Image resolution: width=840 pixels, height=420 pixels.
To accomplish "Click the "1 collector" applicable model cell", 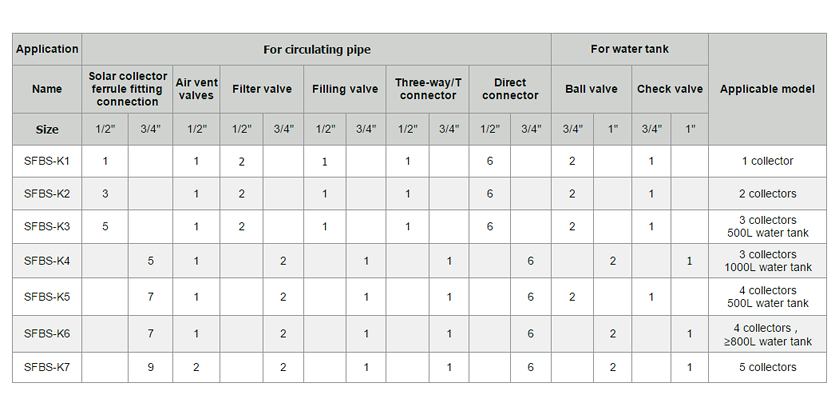I will click(x=767, y=161).
